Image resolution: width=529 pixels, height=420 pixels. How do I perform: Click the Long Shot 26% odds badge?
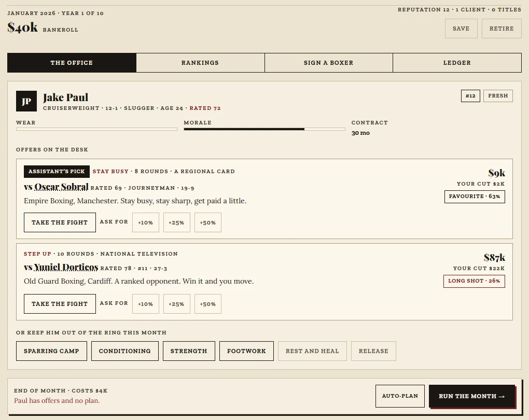tap(474, 281)
